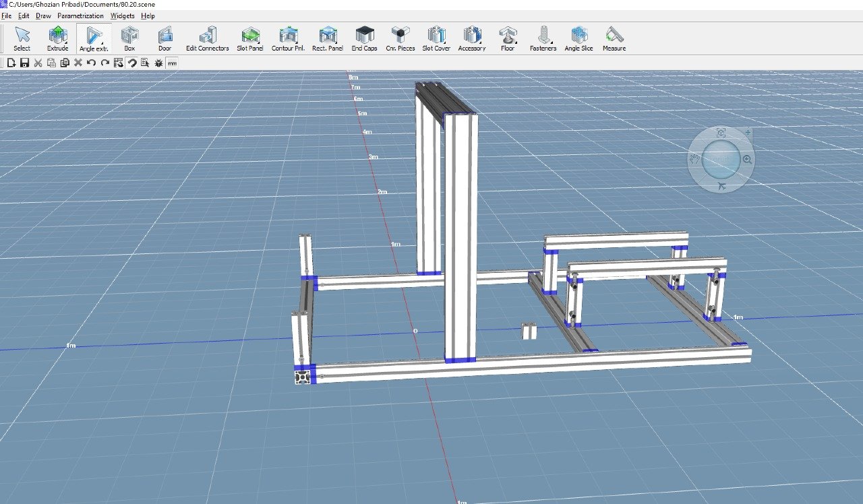The width and height of the screenshot is (863, 504).
Task: Click the Save floppy disk icon
Action: 24,63
